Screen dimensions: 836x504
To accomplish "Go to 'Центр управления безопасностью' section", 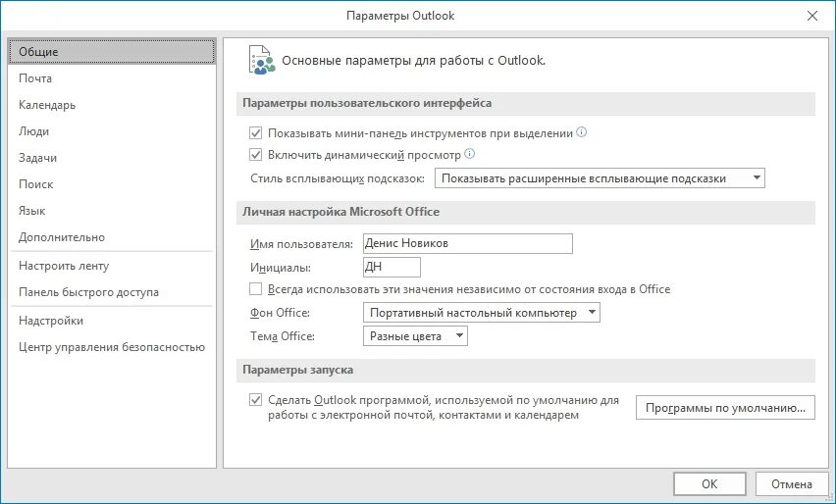I will 111,346.
